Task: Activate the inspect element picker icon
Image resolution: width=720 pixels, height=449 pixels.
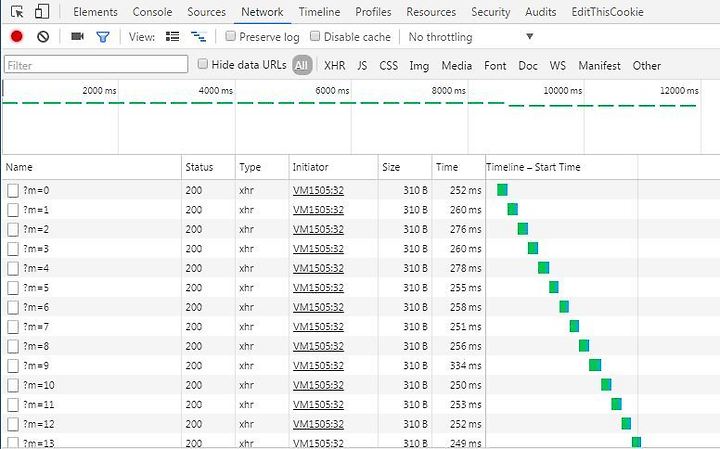Action: [17, 11]
